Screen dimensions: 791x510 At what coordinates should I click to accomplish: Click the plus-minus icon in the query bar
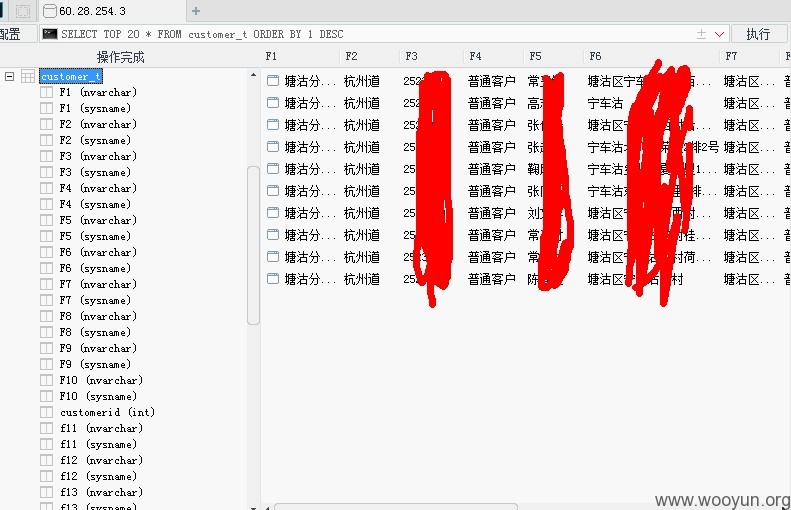[701, 34]
